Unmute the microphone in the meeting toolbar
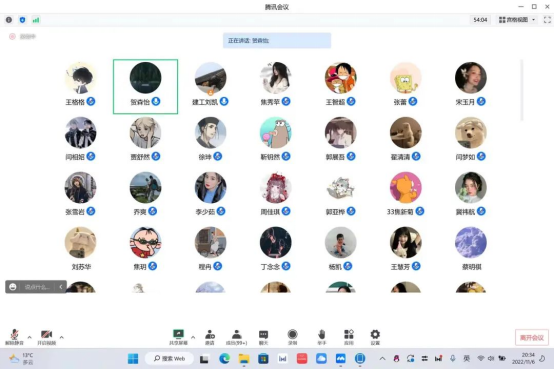Screen dimensions: 554x370 [14, 337]
